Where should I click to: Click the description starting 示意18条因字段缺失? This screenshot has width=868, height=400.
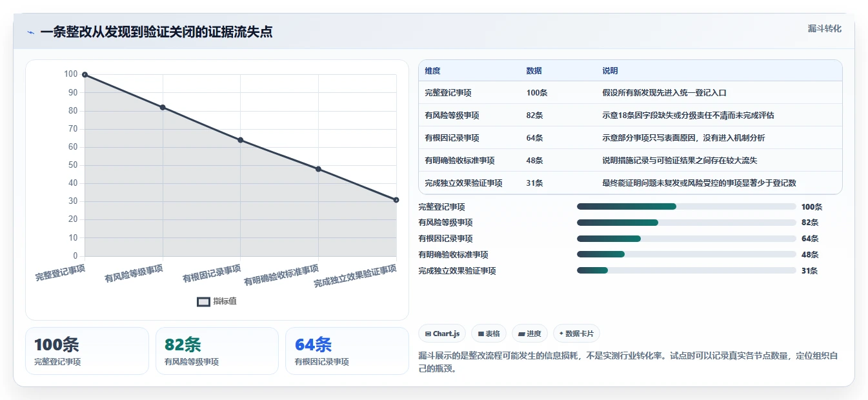(x=688, y=115)
